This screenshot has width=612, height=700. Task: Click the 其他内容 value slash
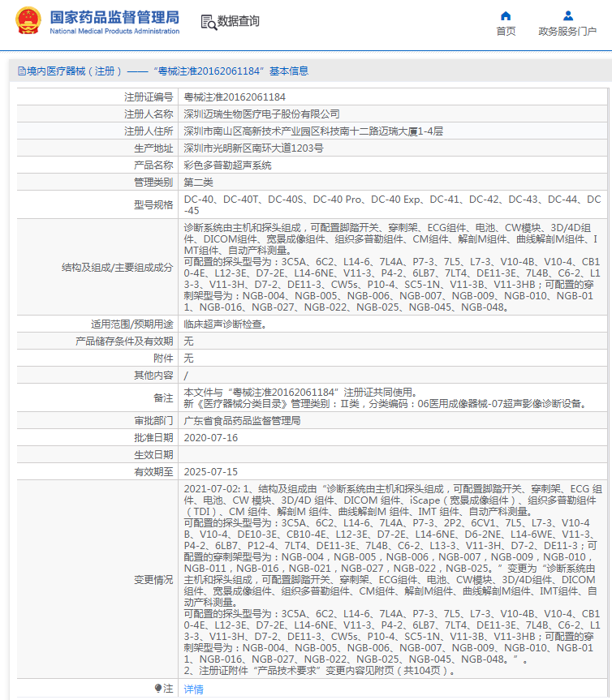tap(186, 376)
